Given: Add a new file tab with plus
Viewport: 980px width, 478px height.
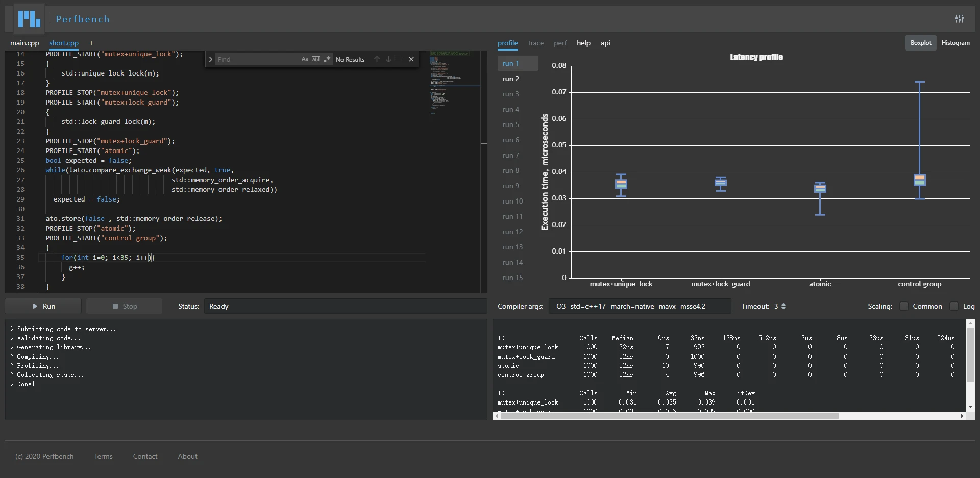Looking at the screenshot, I should coord(91,43).
